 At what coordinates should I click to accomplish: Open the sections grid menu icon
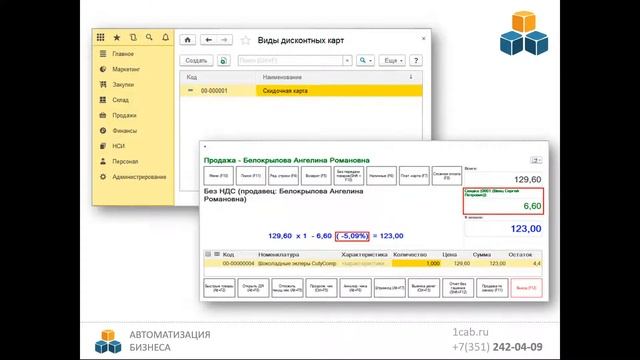pos(100,38)
